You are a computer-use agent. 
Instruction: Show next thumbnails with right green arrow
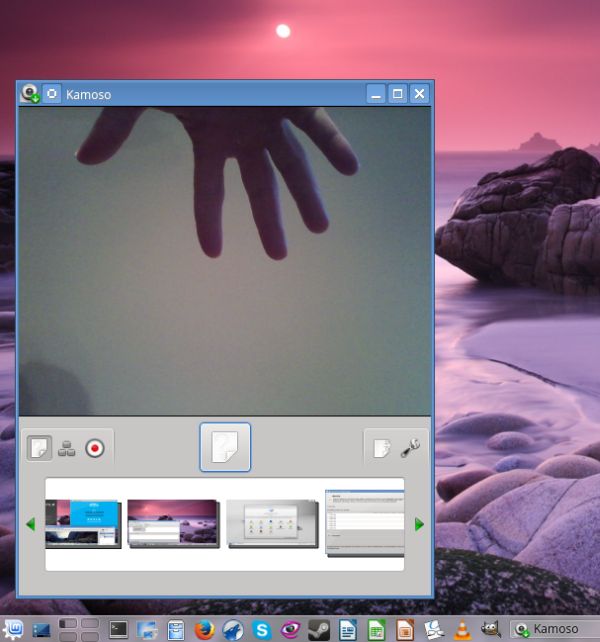(x=419, y=524)
